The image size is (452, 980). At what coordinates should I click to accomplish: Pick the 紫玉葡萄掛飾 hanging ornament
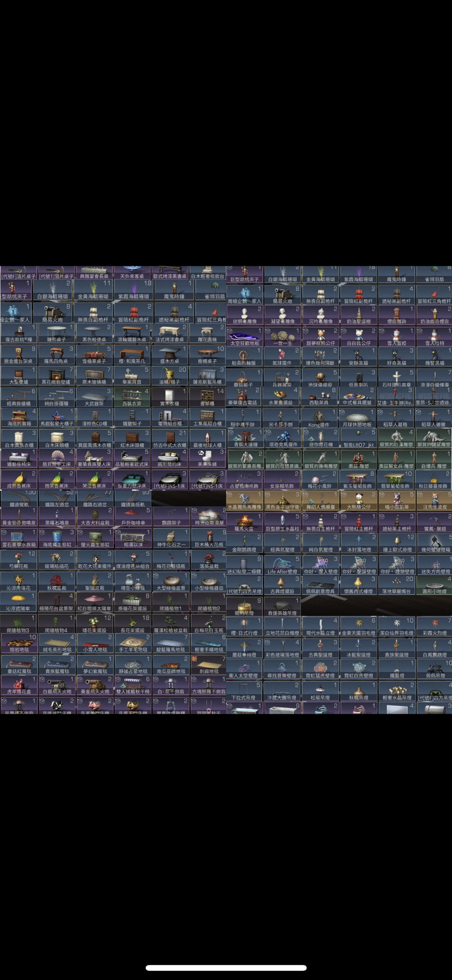tap(358, 480)
